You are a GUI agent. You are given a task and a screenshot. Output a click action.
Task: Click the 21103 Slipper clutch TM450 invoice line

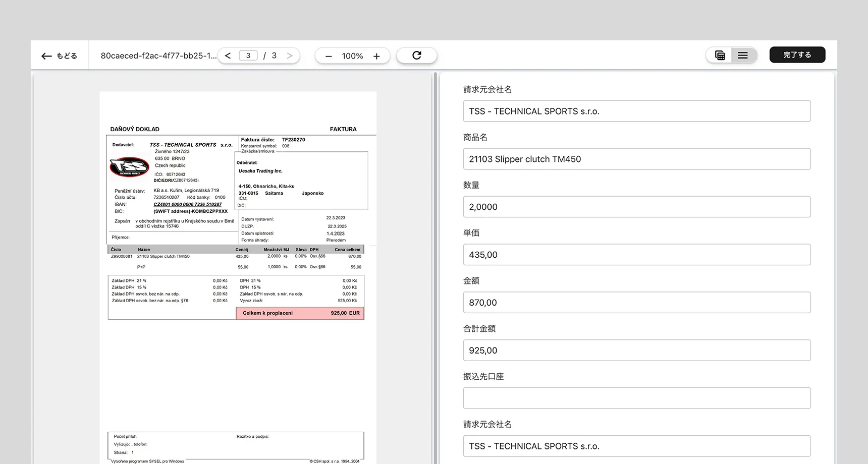(x=164, y=257)
